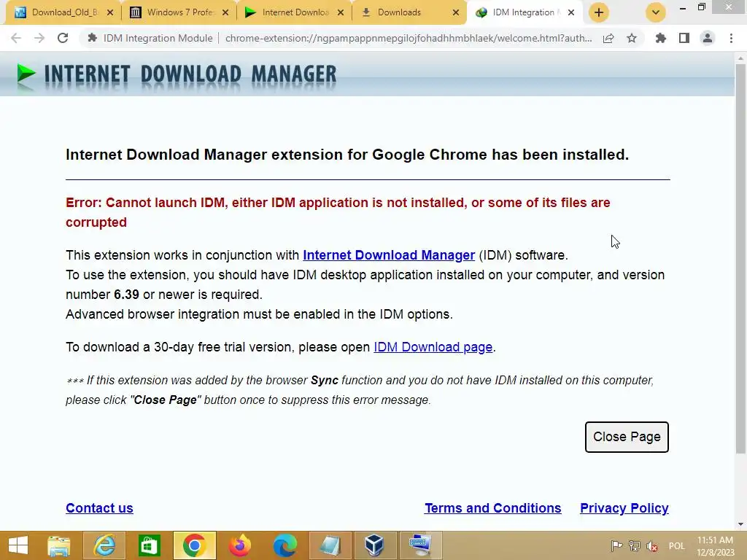Viewport: 747px width, 560px height.
Task: Click the share page icon in address bar
Action: (608, 39)
